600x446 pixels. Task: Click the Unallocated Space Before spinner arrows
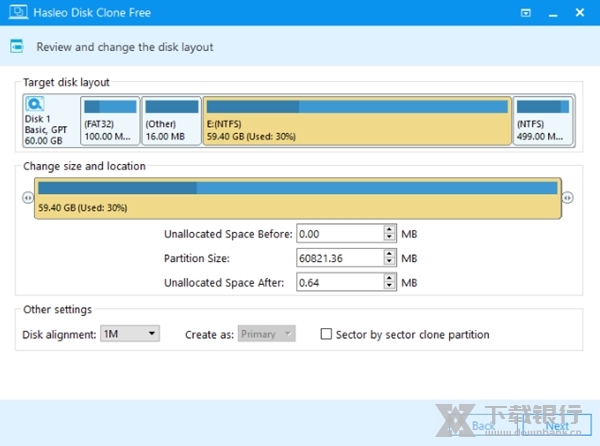click(x=389, y=233)
